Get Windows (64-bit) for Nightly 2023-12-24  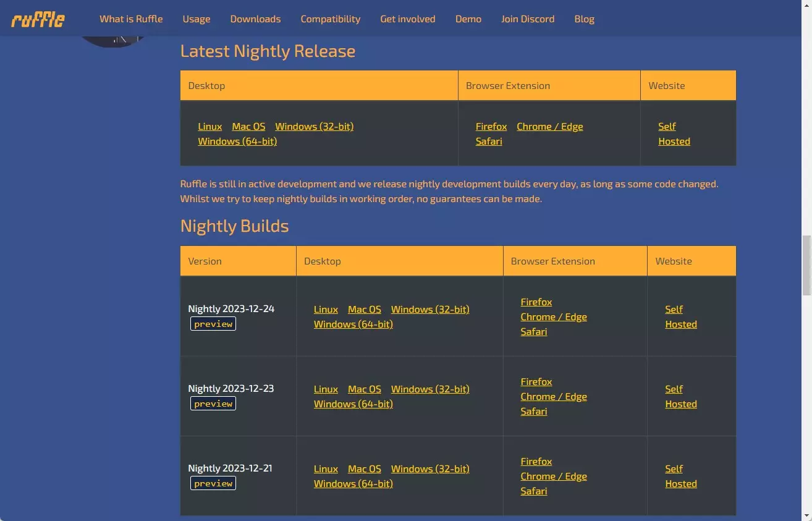pos(353,324)
